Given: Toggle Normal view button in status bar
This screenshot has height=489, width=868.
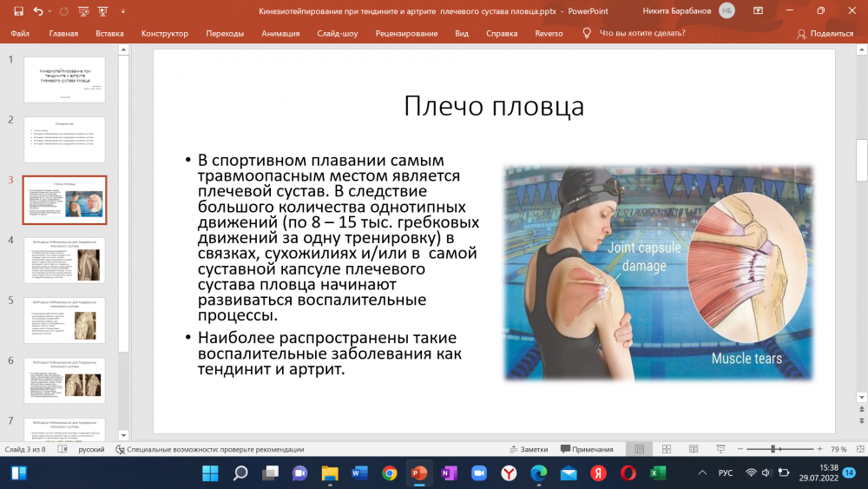Looking at the screenshot, I should (x=640, y=449).
